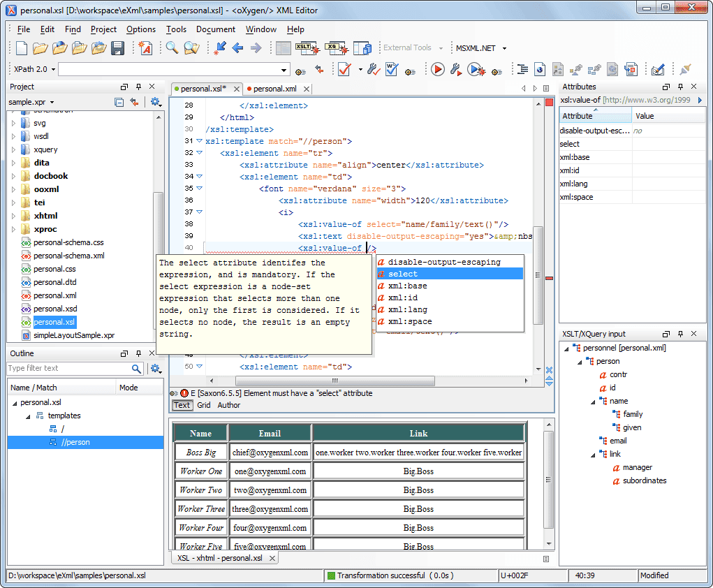This screenshot has height=588, width=713.
Task: Click the Forward arrow in toolbar
Action: 256,47
